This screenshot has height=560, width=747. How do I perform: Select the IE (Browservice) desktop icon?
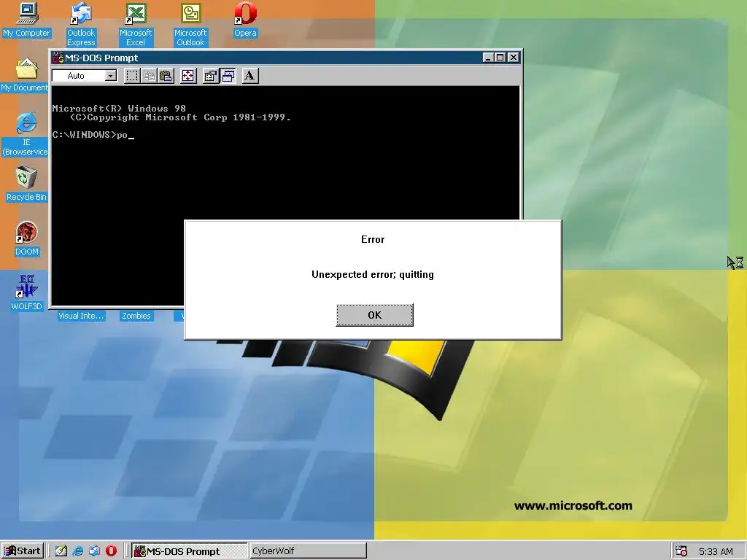click(26, 134)
